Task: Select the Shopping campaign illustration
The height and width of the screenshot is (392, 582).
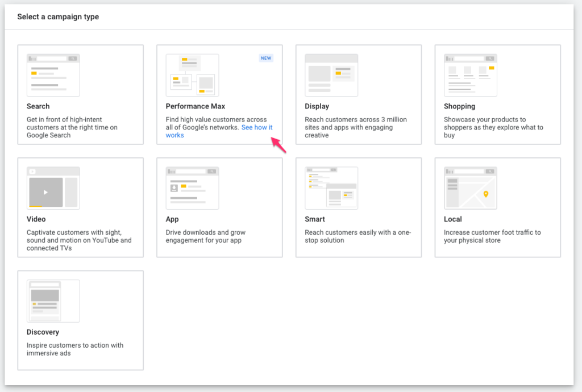Action: 470,76
